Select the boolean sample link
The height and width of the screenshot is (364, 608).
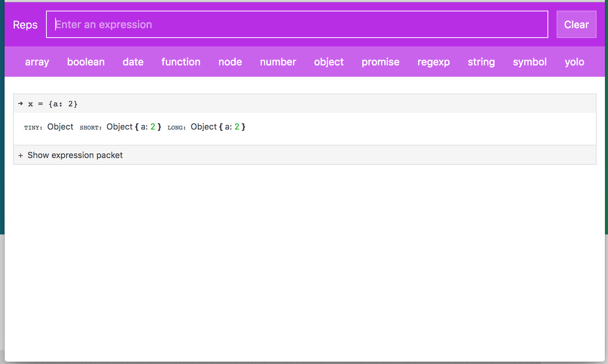pos(86,62)
